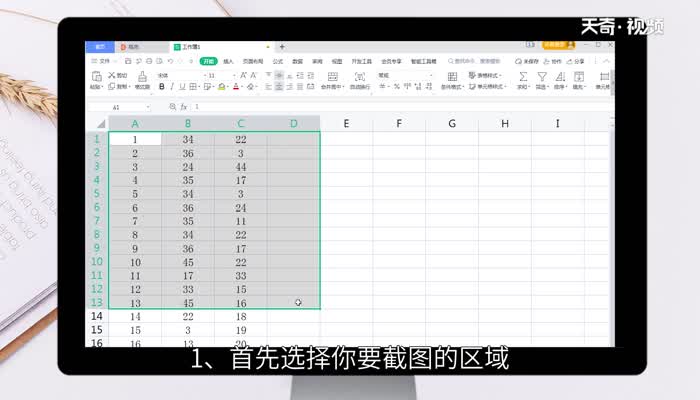This screenshot has height=400, width=700.
Task: Click the unsaved cloud status button
Action: tap(527, 61)
